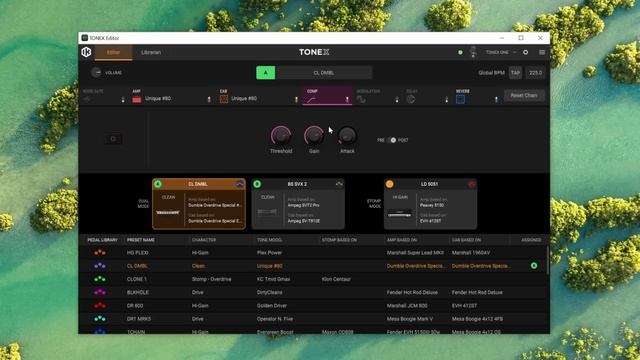Click the green A badge on CL DMBL card

[158, 184]
